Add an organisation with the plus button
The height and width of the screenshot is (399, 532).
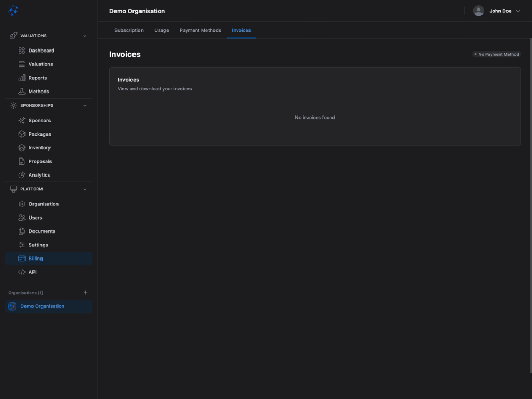[x=84, y=292]
